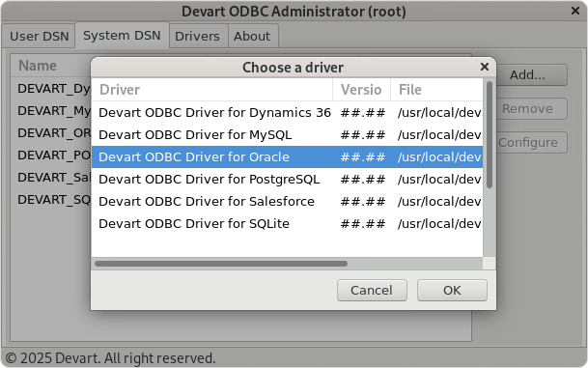588x368 pixels.
Task: Click the Configure button
Action: (527, 143)
